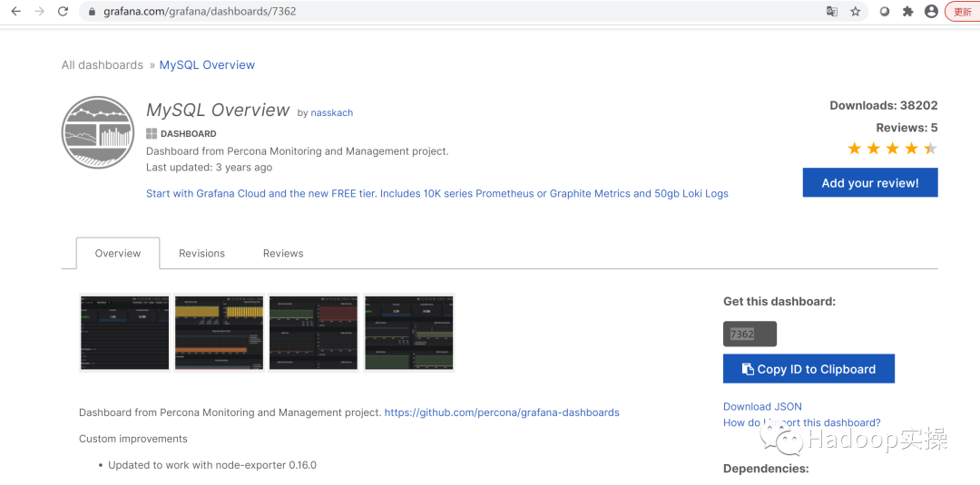This screenshot has width=980, height=485.
Task: Reload the page with the refresh icon
Action: 63,11
